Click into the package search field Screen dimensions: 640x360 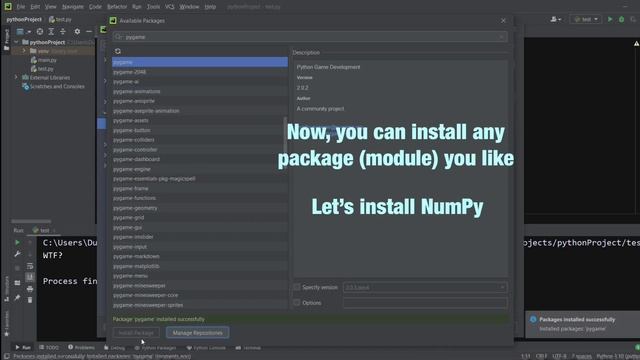pos(310,37)
